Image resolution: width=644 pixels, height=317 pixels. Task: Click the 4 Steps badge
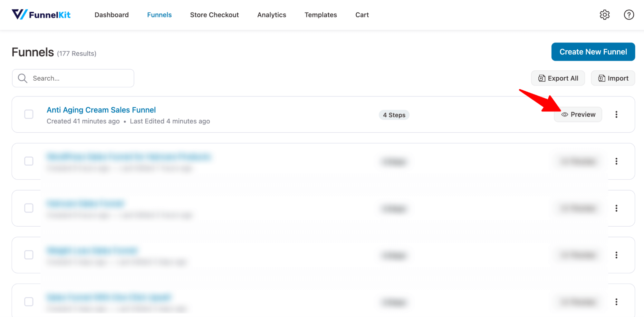(394, 115)
